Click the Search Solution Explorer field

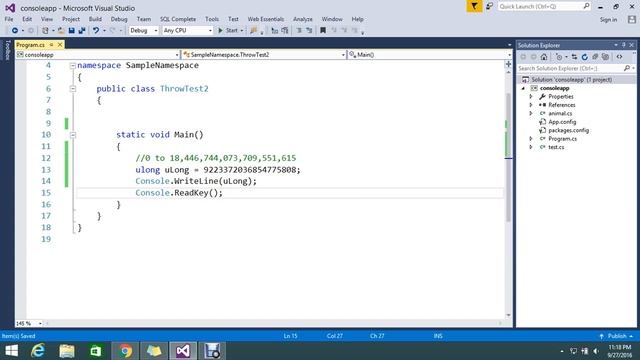tap(576, 69)
